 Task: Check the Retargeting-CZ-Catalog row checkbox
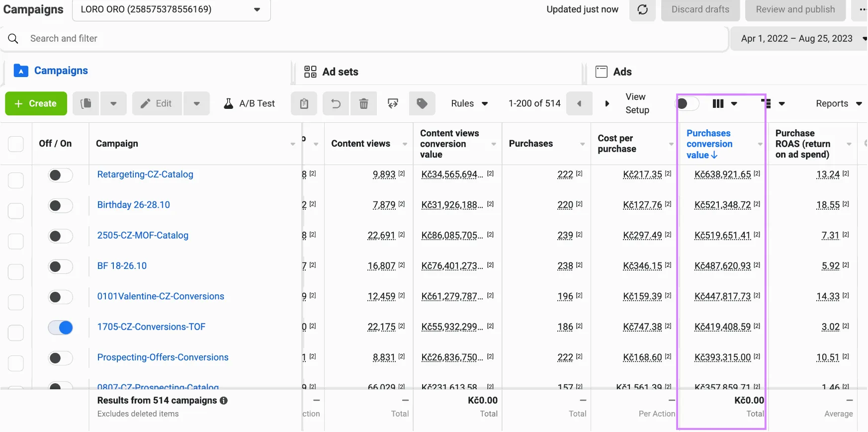(x=16, y=180)
